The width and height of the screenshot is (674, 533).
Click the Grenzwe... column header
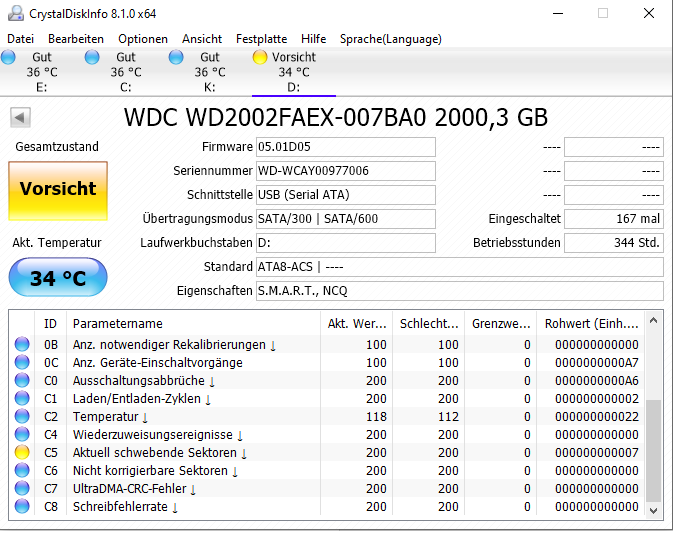coord(500,324)
